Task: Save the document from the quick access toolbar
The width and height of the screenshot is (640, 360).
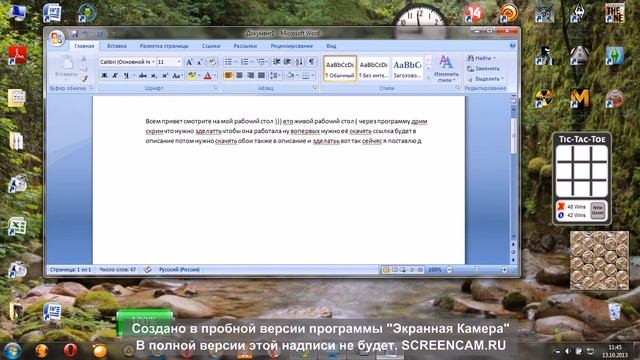Action: tap(75, 34)
